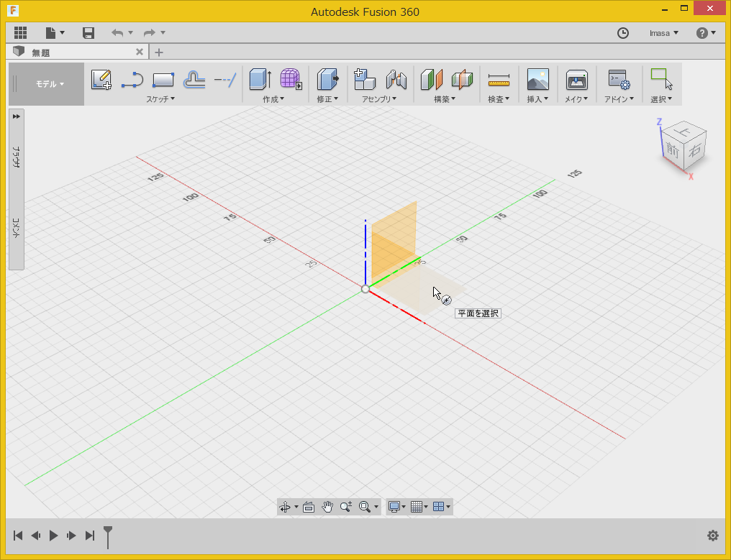Select the Midplane construct icon
This screenshot has width=731, height=560.
click(463, 79)
